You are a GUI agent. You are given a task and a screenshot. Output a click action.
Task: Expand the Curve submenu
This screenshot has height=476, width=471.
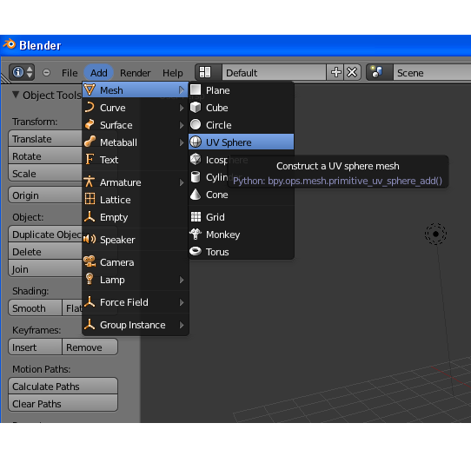click(136, 108)
